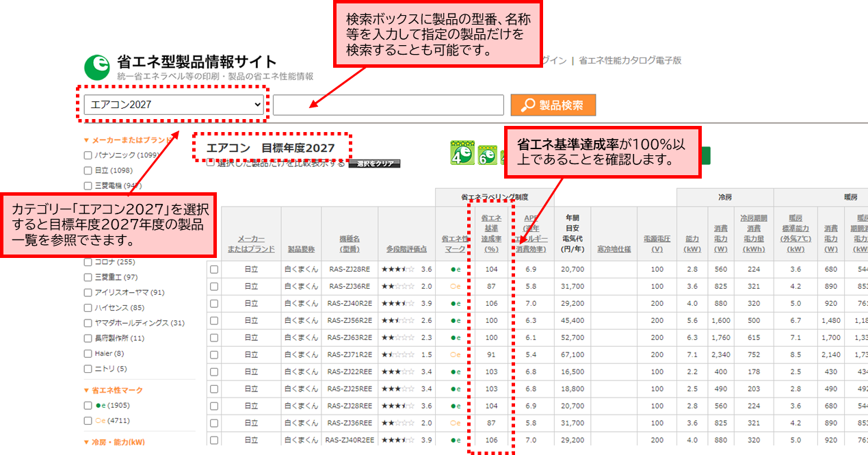Check the 日立 (1098) brand filter
868x455 pixels.
[88, 170]
